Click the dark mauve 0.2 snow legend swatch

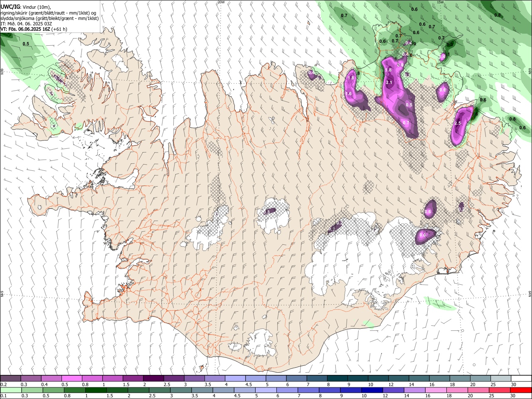(x=11, y=378)
